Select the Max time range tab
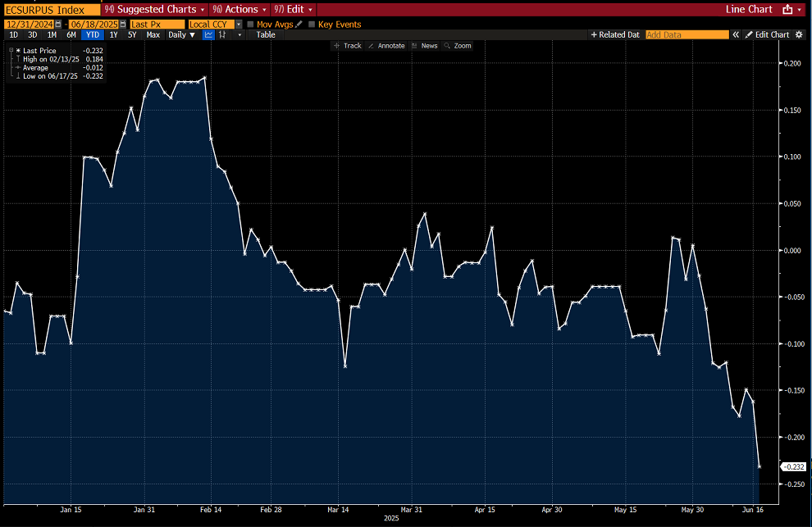Viewport: 812px width, 527px height. pyautogui.click(x=153, y=34)
